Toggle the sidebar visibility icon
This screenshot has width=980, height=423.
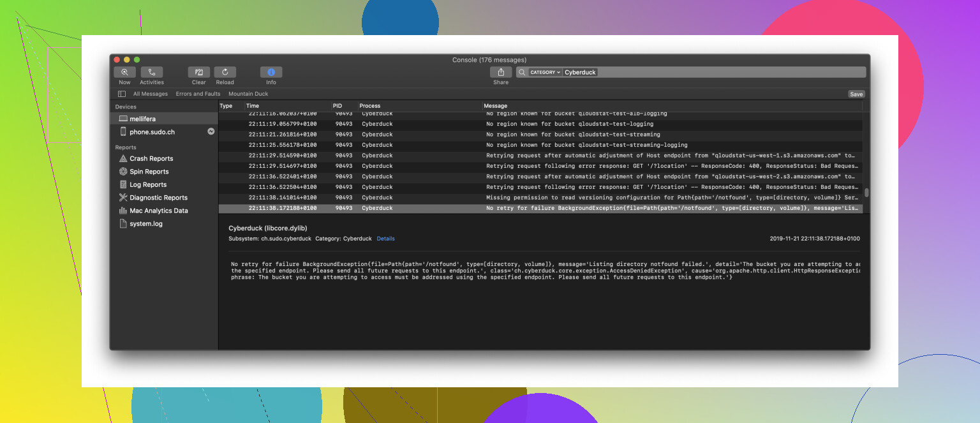122,94
